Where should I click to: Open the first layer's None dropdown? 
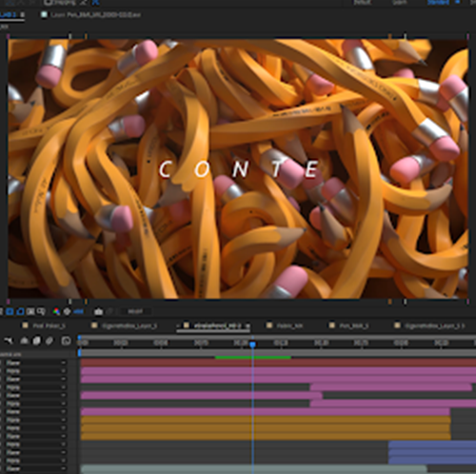pos(36,363)
